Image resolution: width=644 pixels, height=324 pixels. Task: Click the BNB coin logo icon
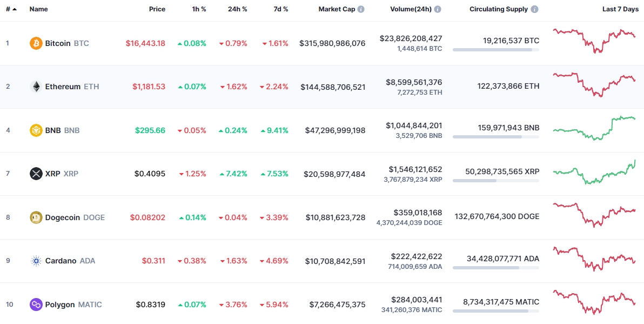[x=36, y=130]
